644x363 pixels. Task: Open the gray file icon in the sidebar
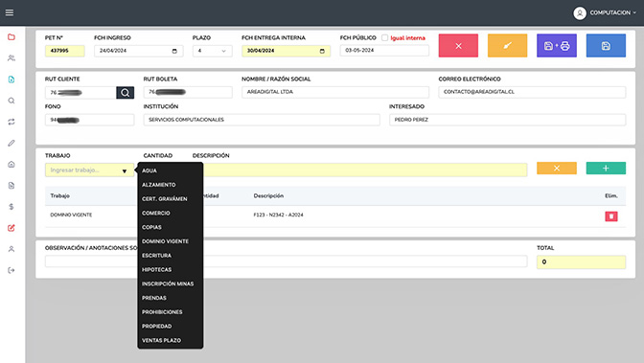[11, 186]
